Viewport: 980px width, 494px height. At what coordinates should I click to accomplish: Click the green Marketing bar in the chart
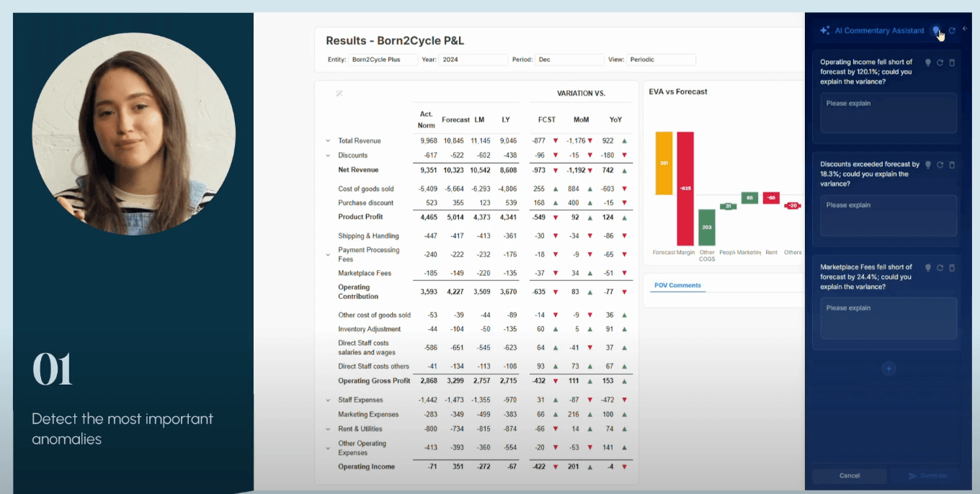[x=749, y=197]
